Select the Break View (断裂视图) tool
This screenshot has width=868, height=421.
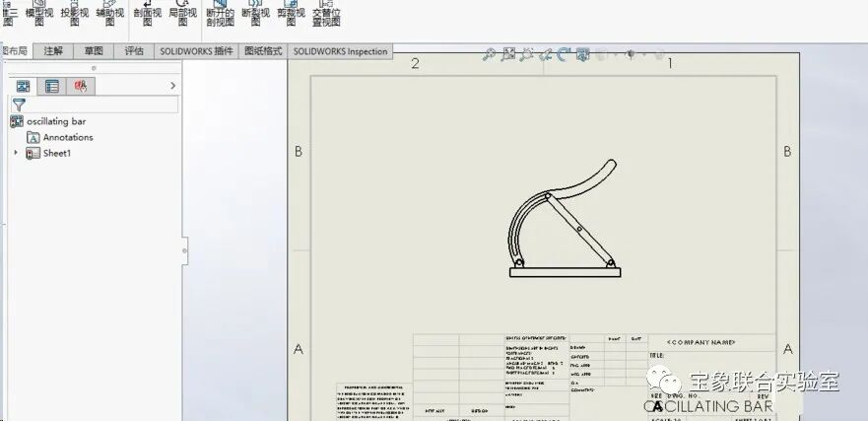point(256,13)
